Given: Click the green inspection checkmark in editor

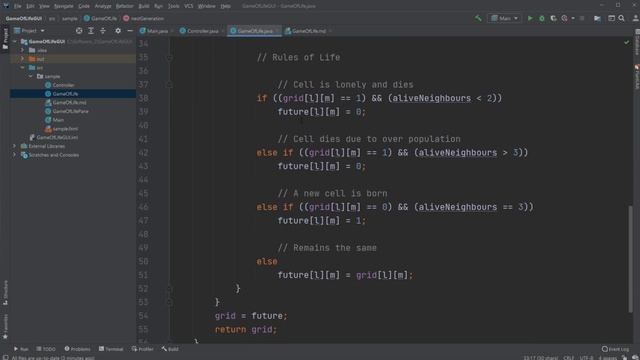Looking at the screenshot, I should [x=627, y=42].
